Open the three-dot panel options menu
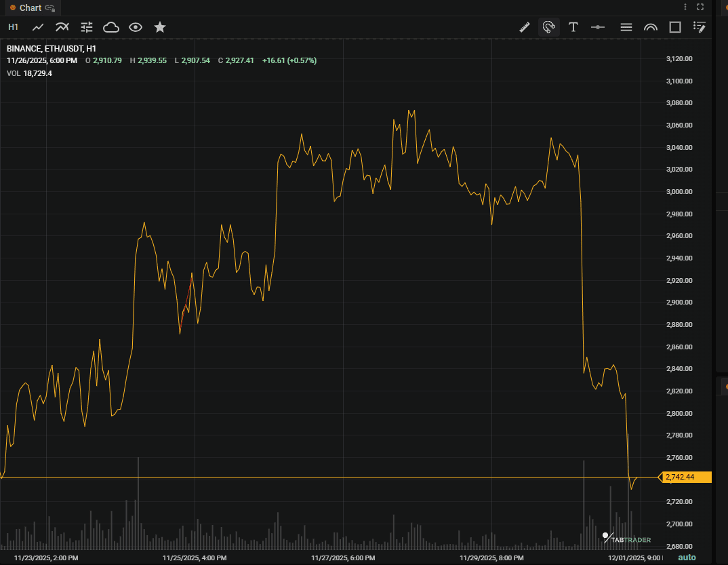728x565 pixels. pyautogui.click(x=685, y=7)
